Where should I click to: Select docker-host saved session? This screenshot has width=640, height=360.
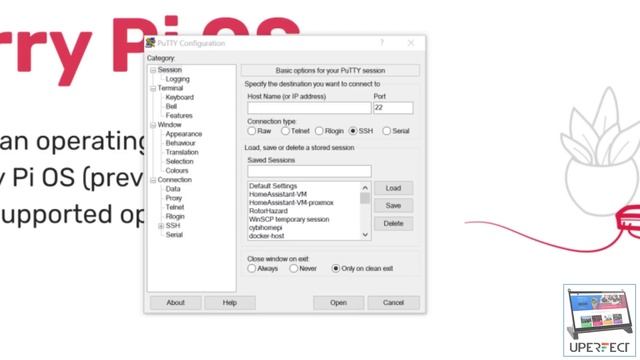point(267,236)
